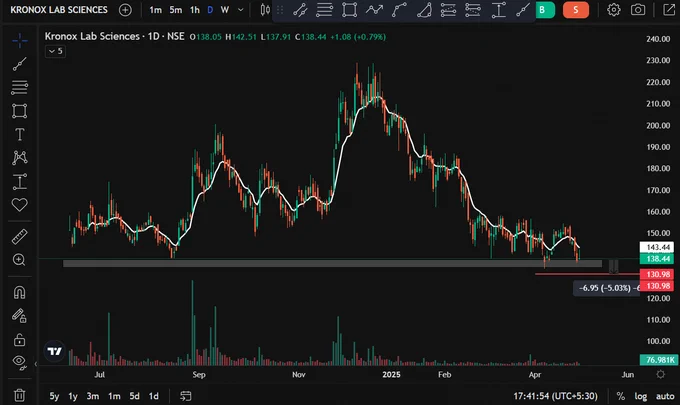Image resolution: width=680 pixels, height=405 pixels.
Task: Open the heart favorites icons tool
Action: coord(20,204)
